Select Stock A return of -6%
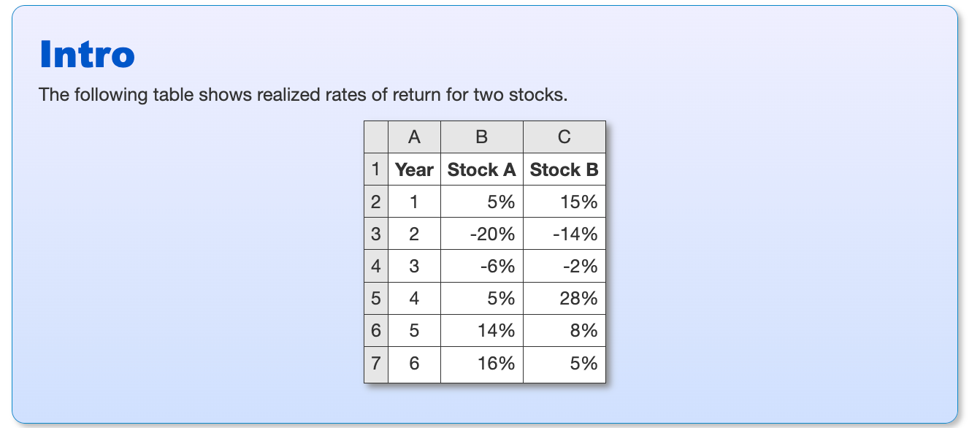 pos(482,266)
